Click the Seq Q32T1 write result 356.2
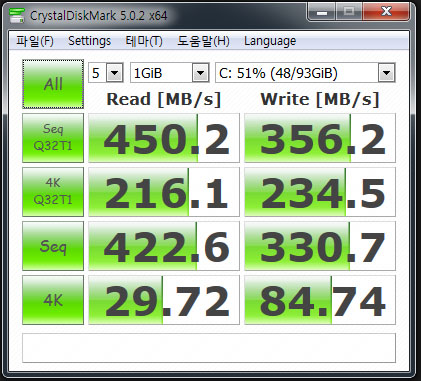The height and width of the screenshot is (381, 421). (320, 138)
